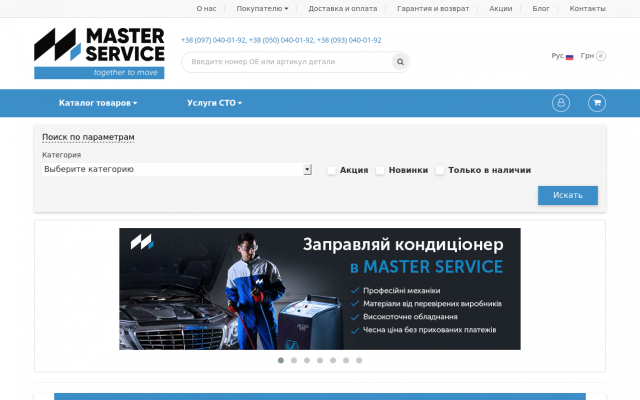Expand Покупателю top menu

pos(262,9)
